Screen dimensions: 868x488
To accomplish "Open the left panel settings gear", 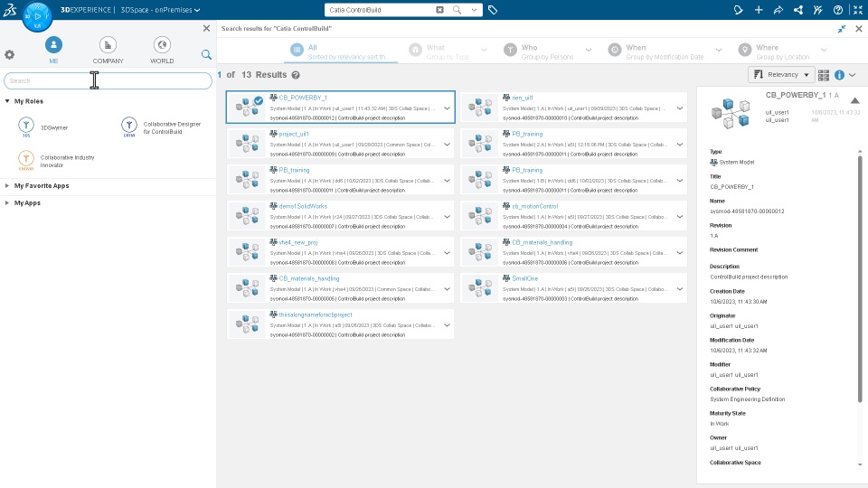I will pyautogui.click(x=9, y=54).
